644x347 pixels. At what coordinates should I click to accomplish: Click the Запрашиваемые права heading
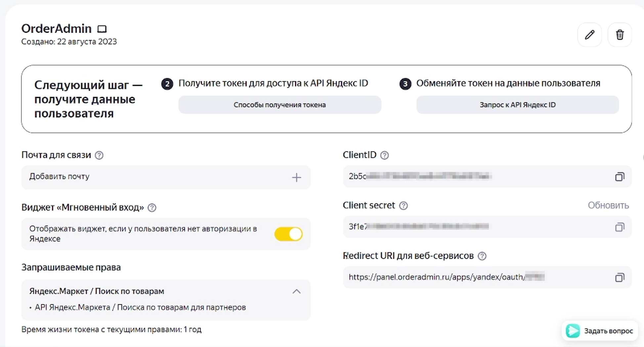coord(71,267)
